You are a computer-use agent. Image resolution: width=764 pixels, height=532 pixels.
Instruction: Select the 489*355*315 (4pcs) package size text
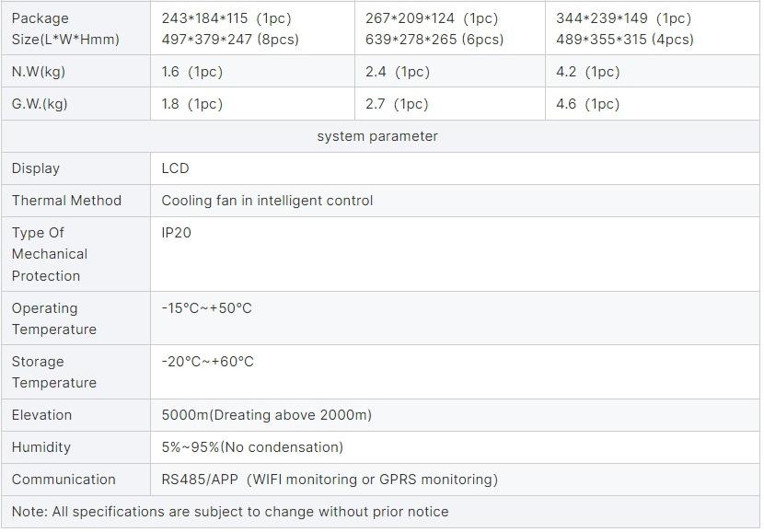pyautogui.click(x=625, y=40)
